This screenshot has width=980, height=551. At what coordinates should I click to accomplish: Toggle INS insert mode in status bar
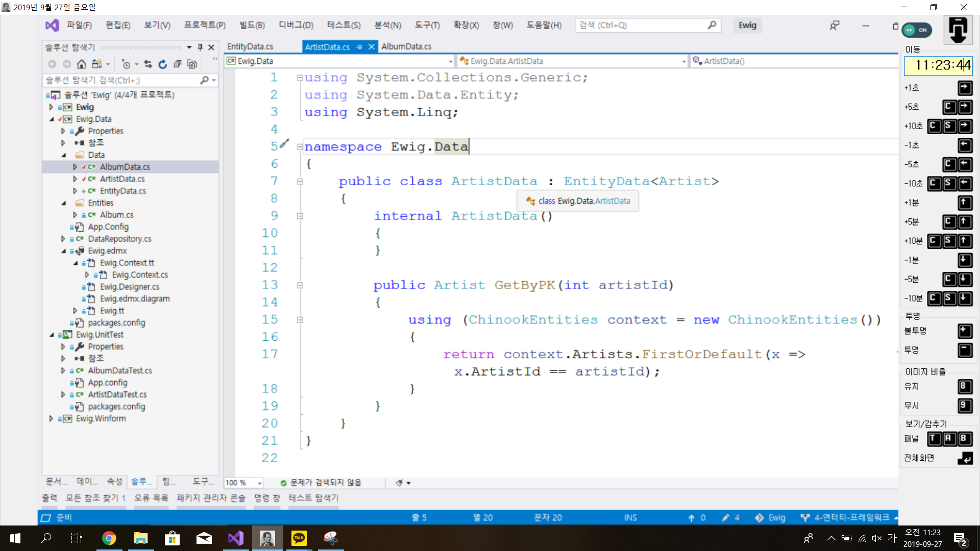tap(630, 517)
